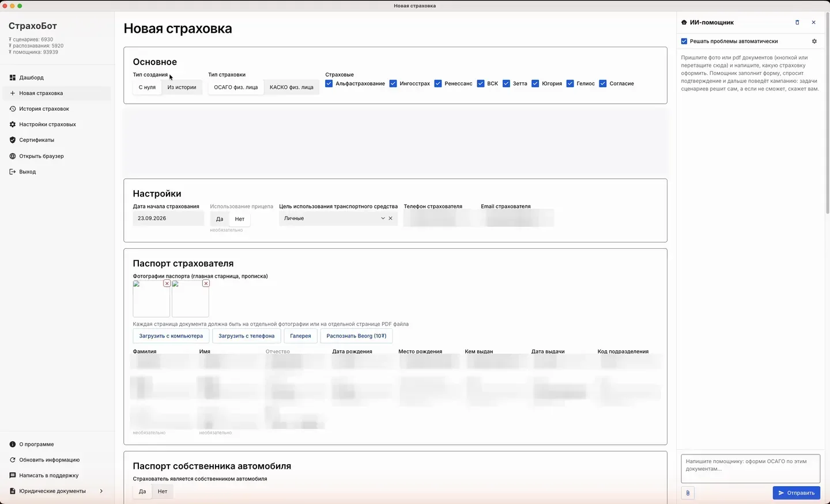The width and height of the screenshot is (830, 504).
Task: Toggle the ВСК checkbox
Action: pyautogui.click(x=481, y=84)
